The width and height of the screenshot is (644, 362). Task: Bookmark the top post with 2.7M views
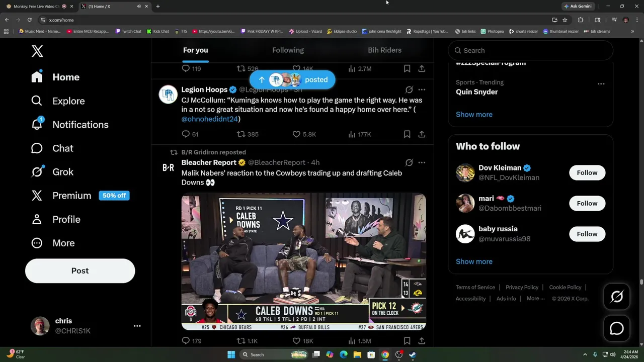click(x=407, y=68)
